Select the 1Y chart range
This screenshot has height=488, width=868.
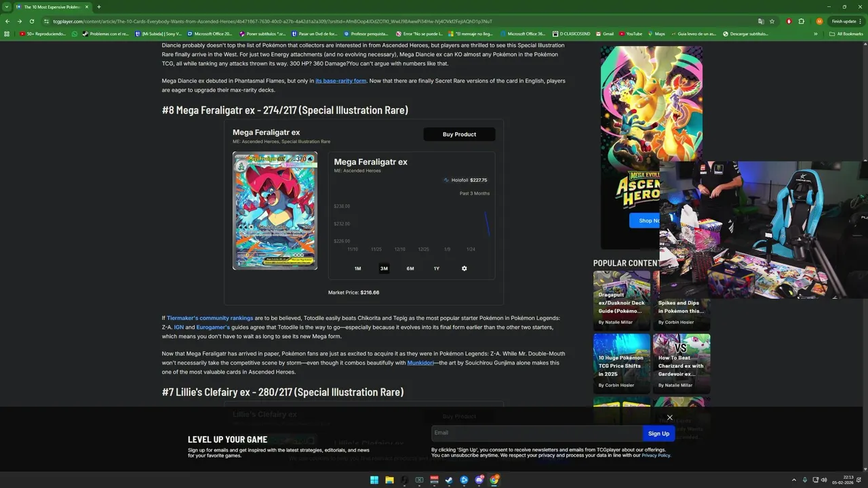point(437,268)
